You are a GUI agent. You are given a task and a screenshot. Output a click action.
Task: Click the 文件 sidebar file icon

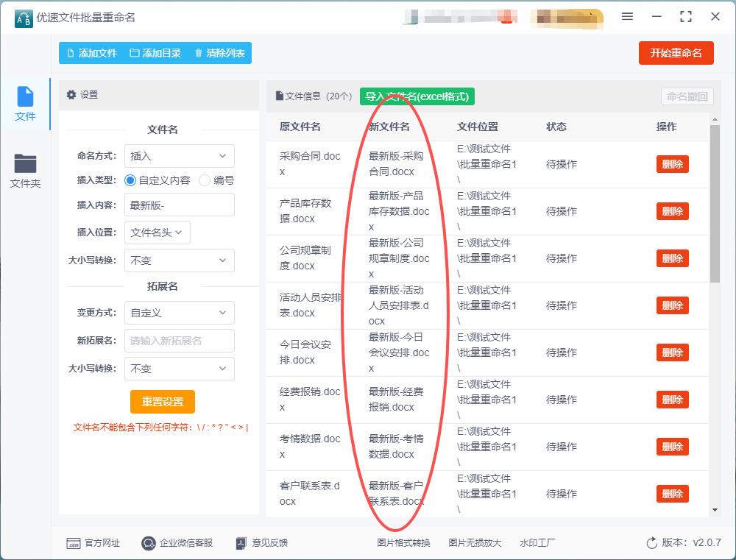25,97
